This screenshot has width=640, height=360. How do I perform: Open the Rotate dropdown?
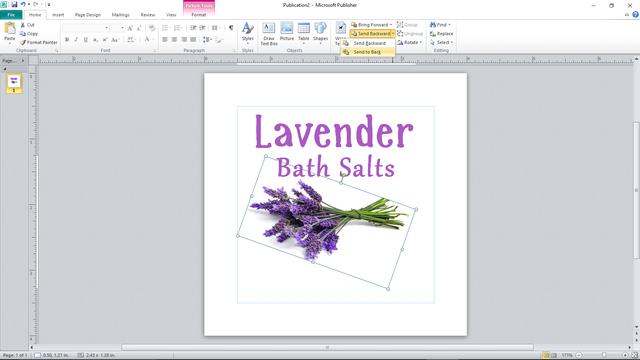[409, 42]
